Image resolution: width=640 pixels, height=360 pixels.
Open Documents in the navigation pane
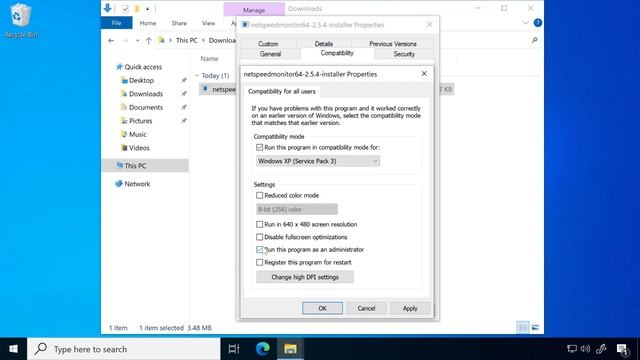pos(145,107)
